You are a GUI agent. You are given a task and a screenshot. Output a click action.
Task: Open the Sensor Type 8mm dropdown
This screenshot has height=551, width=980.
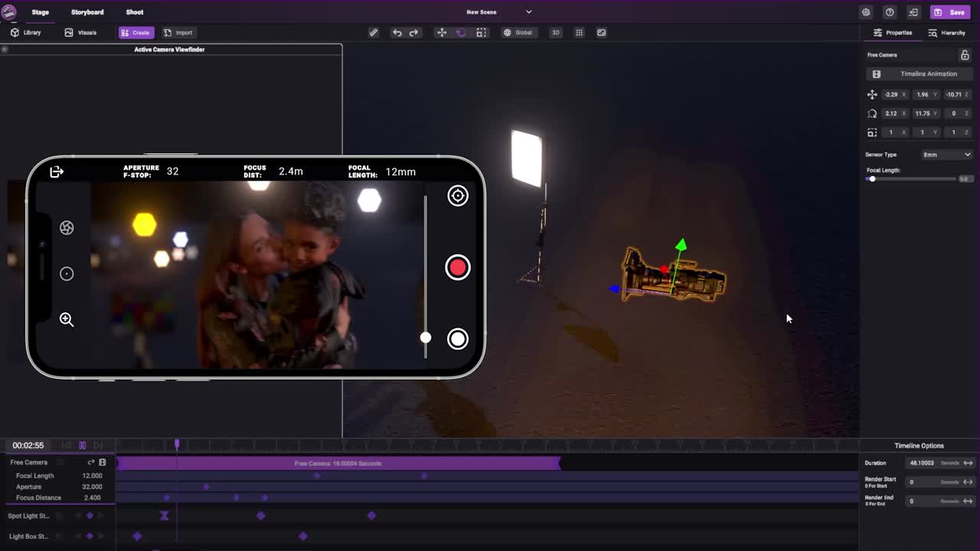tap(947, 154)
